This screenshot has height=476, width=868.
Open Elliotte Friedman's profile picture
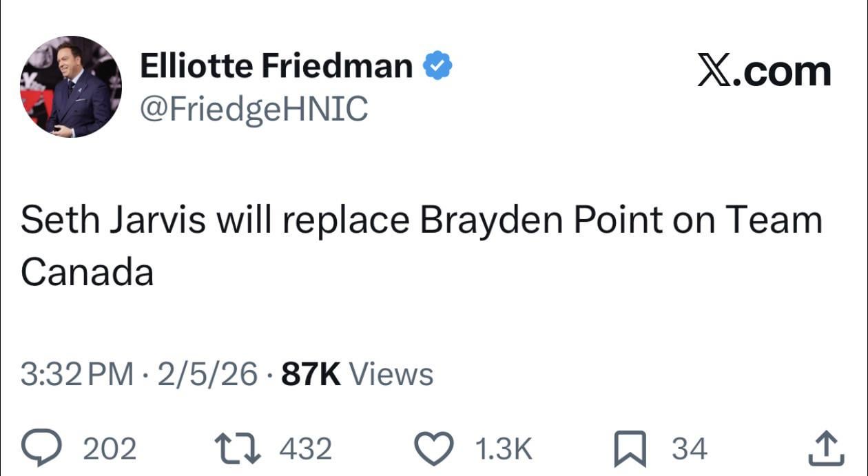[x=71, y=87]
